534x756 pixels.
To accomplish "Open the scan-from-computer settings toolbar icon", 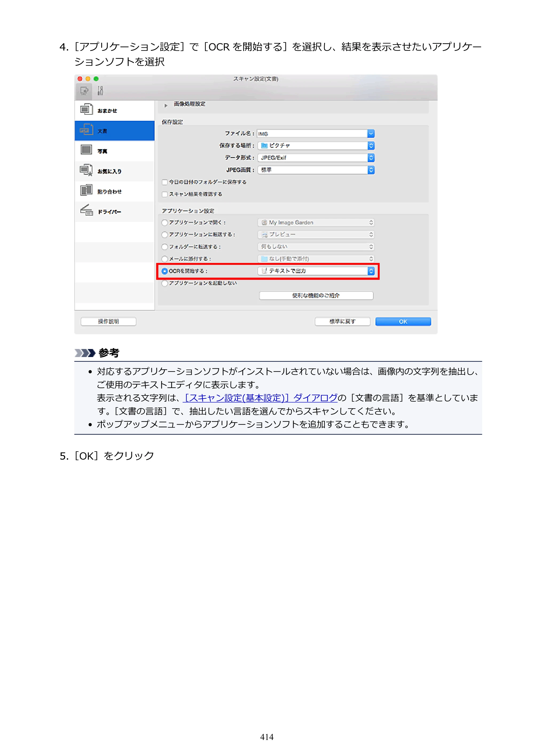I will click(x=84, y=91).
